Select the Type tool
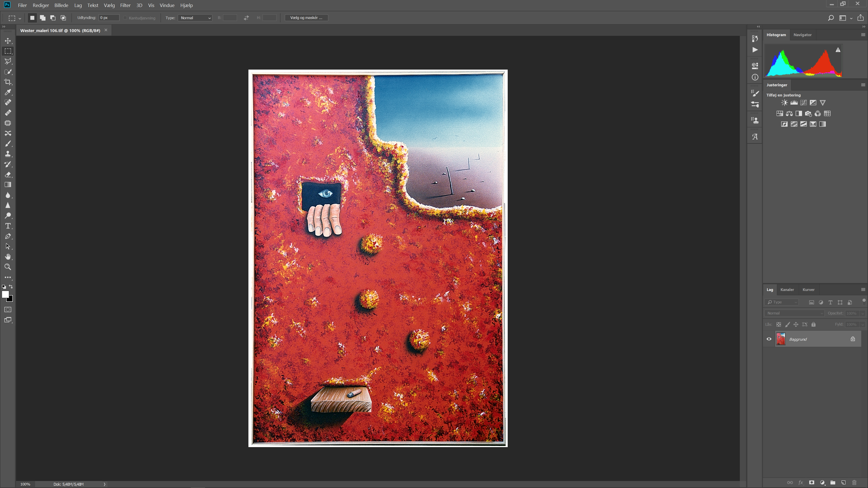Screen dimensions: 868x488 8,226
